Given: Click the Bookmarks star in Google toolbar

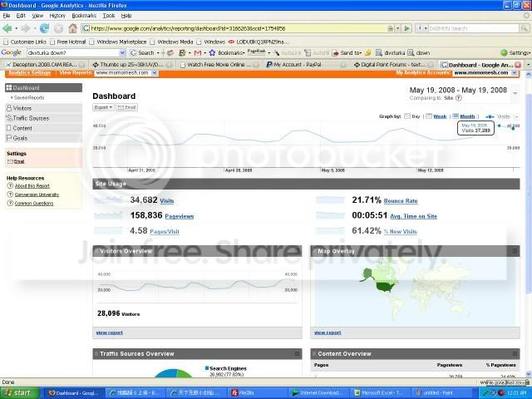Looking at the screenshot, I should pyautogui.click(x=213, y=53).
